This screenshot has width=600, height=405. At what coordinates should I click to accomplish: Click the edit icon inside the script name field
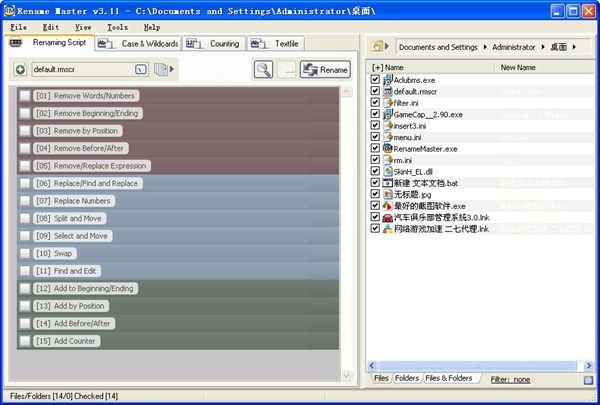(141, 70)
